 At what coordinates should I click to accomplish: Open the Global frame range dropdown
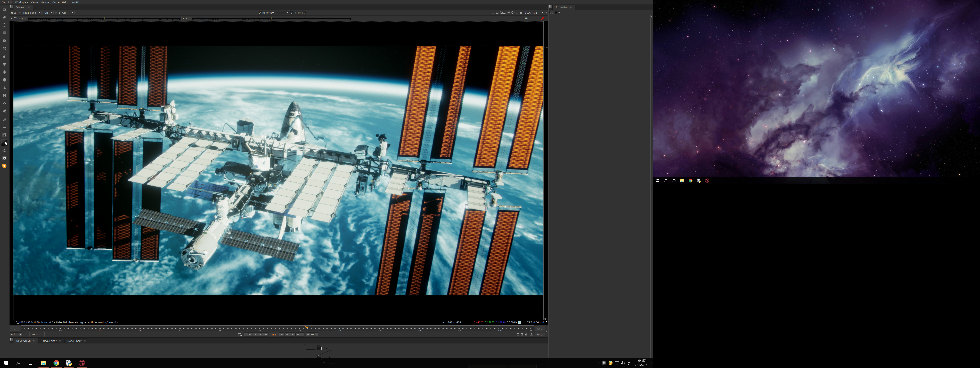point(37,334)
